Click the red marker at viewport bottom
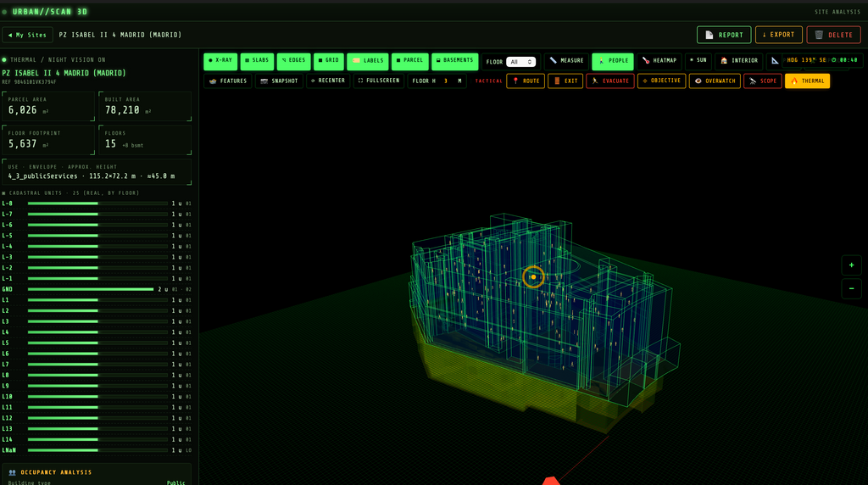 550,481
